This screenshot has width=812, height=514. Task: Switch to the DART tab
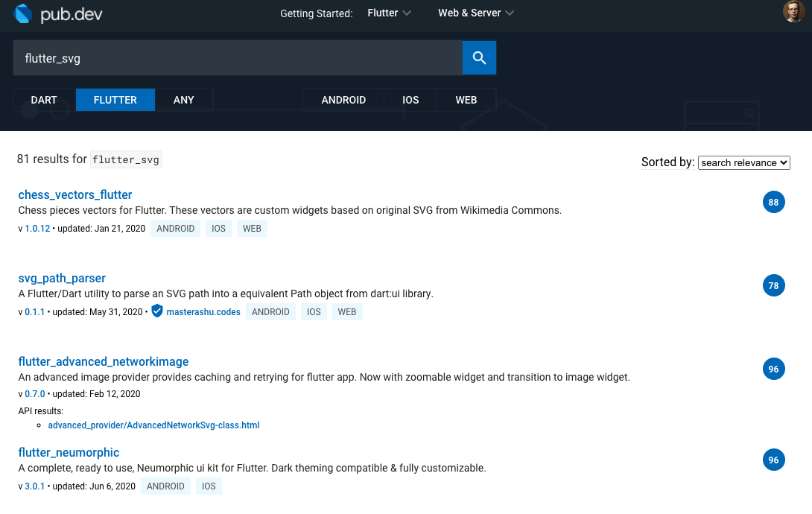pos(43,99)
